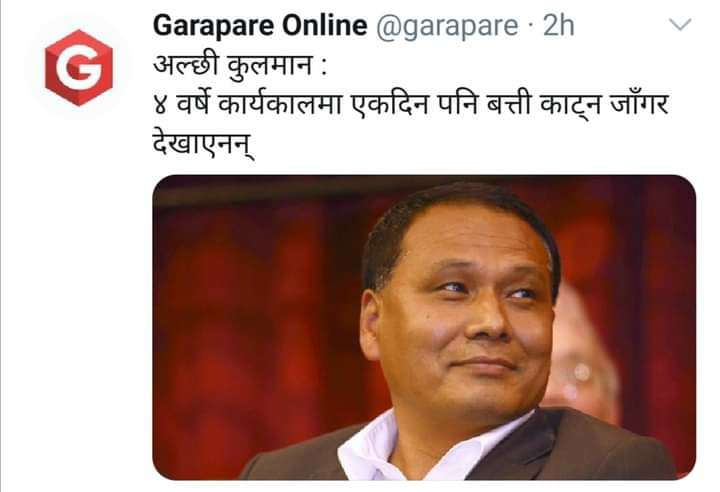720x492 pixels.
Task: Click the tweet line starting with ४ वर्षे
Action: pyautogui.click(x=411, y=104)
